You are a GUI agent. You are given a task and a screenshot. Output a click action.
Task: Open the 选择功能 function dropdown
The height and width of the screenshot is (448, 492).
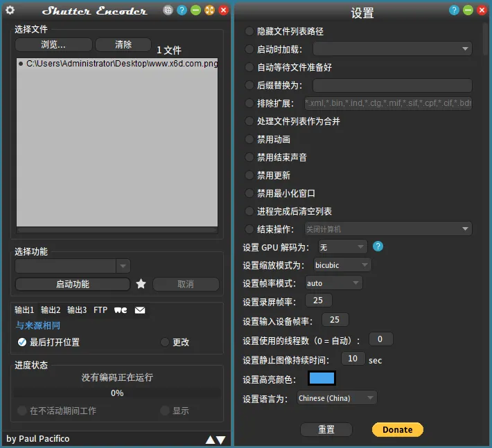click(73, 266)
